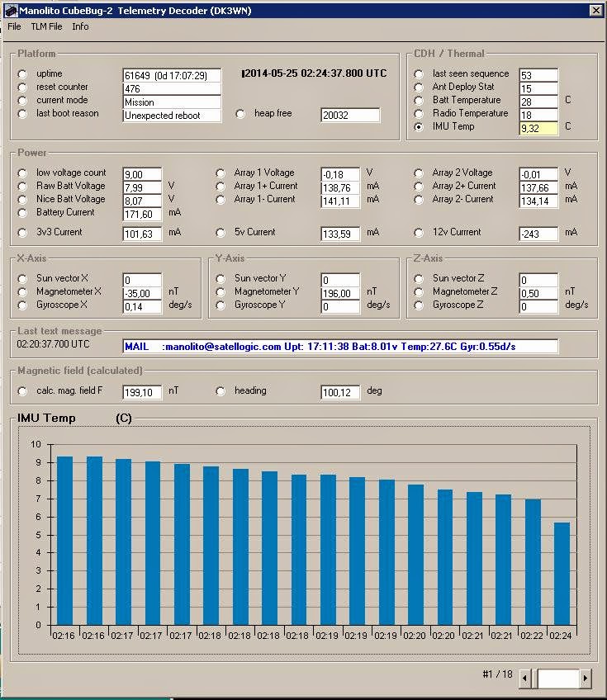The height and width of the screenshot is (700, 607).
Task: Select the heading radio button
Action: 221,391
